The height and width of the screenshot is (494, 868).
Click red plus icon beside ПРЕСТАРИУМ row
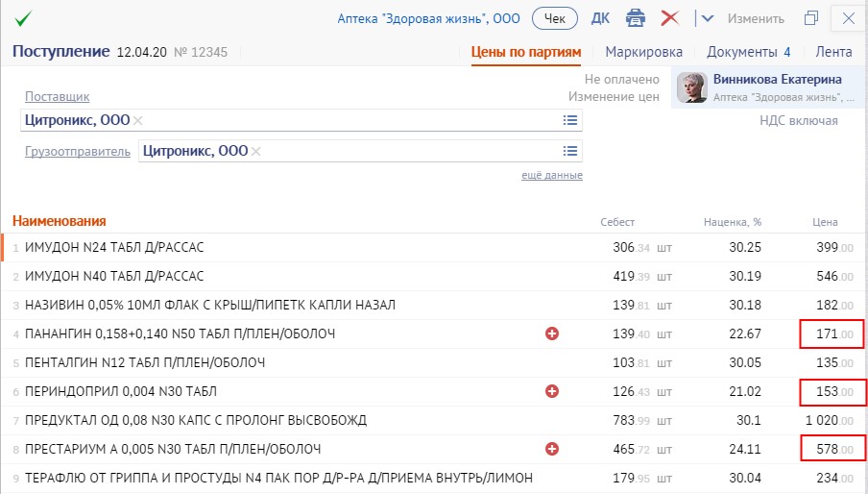(552, 449)
